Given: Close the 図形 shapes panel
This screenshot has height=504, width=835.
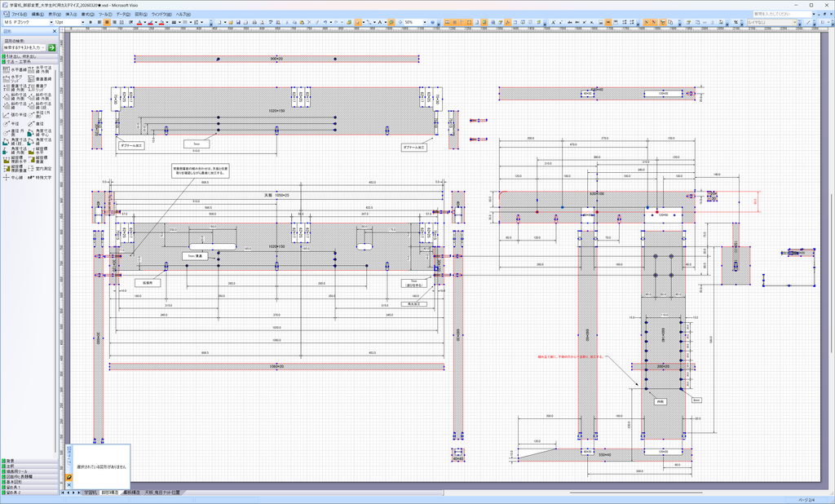Looking at the screenshot, I should 55,32.
